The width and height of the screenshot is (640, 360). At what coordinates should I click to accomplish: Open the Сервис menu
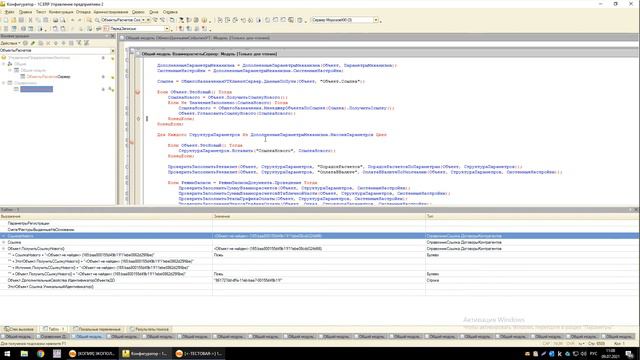coord(138,12)
